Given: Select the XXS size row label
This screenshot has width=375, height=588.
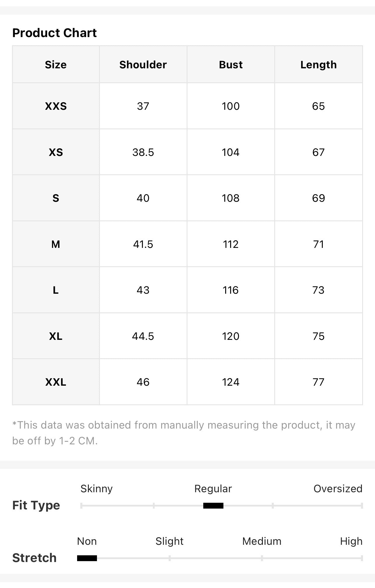Looking at the screenshot, I should (x=56, y=106).
